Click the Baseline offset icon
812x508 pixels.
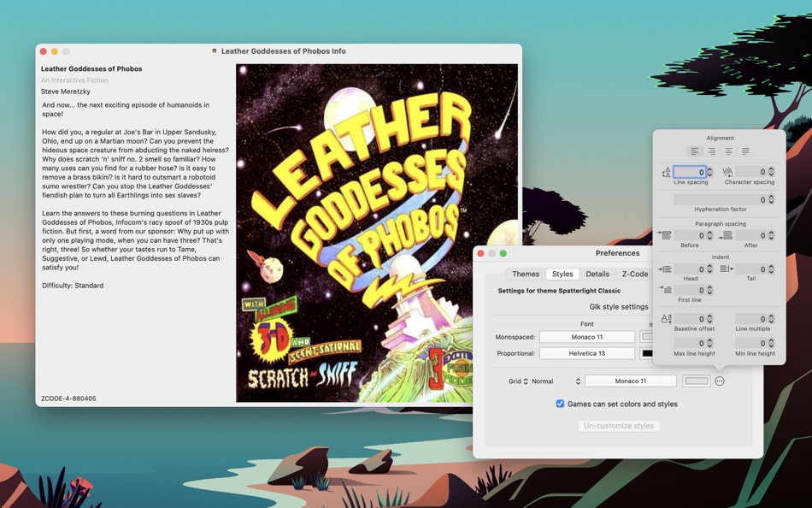[x=667, y=318]
